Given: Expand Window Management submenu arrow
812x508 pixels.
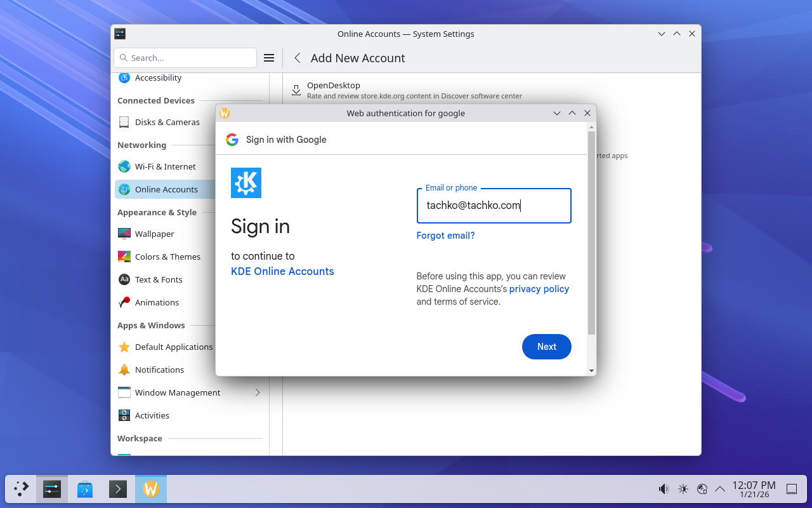Looking at the screenshot, I should (258, 392).
